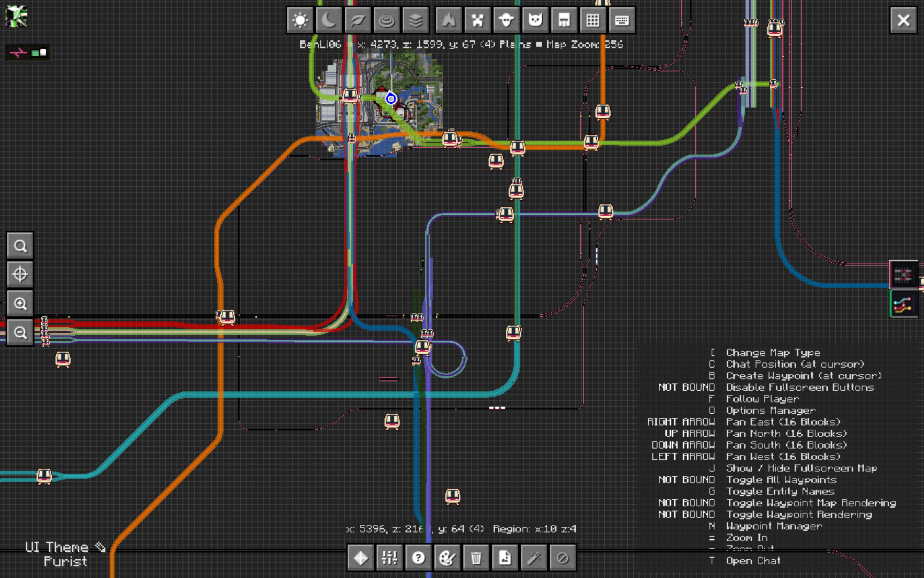Delete map data (trash icon)

pyautogui.click(x=476, y=558)
